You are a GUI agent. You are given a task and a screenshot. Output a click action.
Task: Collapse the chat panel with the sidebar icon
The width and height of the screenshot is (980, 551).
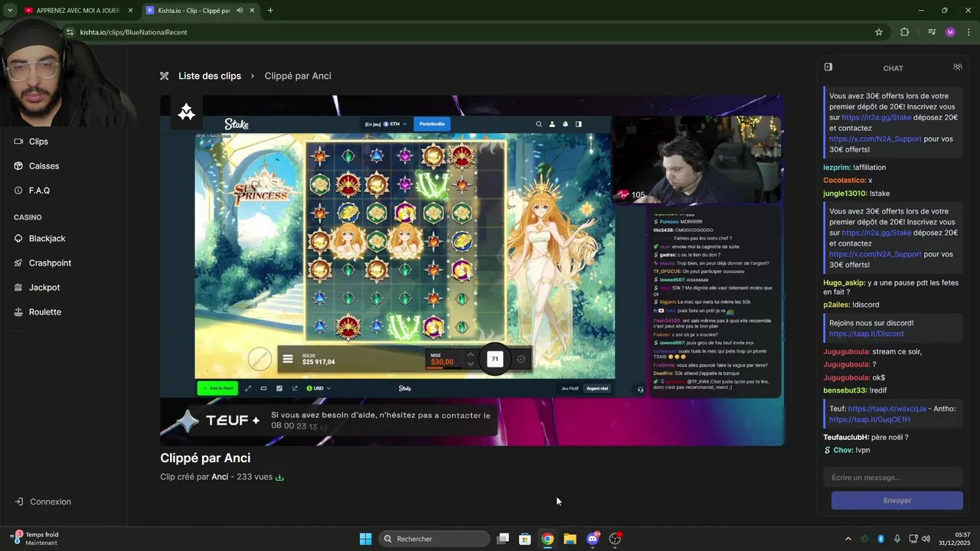tap(828, 67)
